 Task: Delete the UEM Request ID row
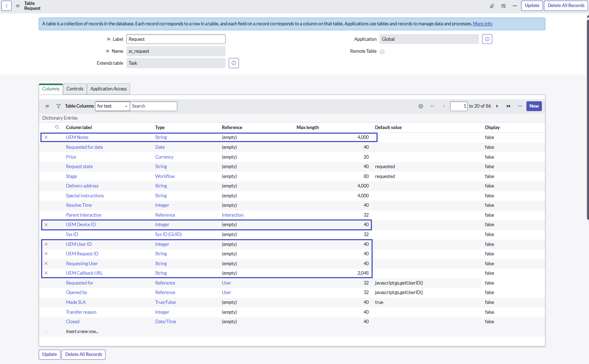46,254
